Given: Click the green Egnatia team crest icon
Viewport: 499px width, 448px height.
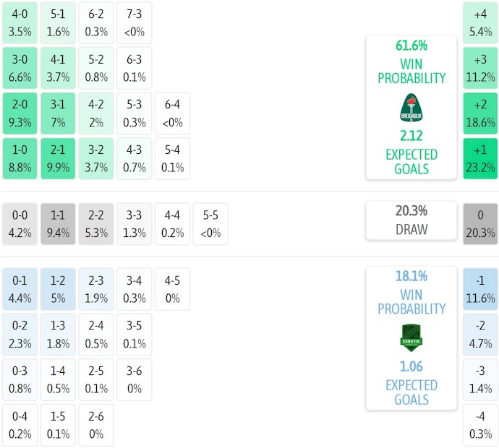Looking at the screenshot, I should 411,338.
